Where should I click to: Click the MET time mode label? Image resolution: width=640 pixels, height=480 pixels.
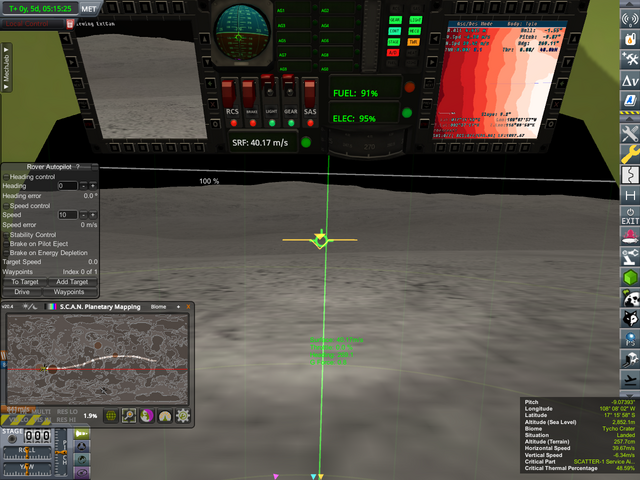click(x=89, y=9)
